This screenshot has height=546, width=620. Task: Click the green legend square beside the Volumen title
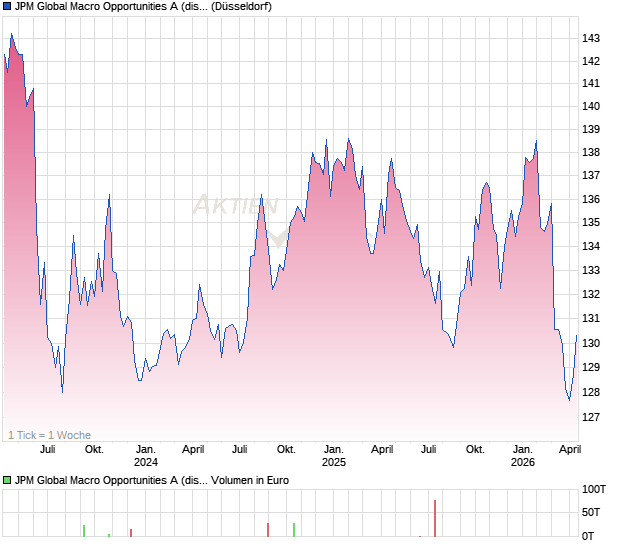(8, 480)
